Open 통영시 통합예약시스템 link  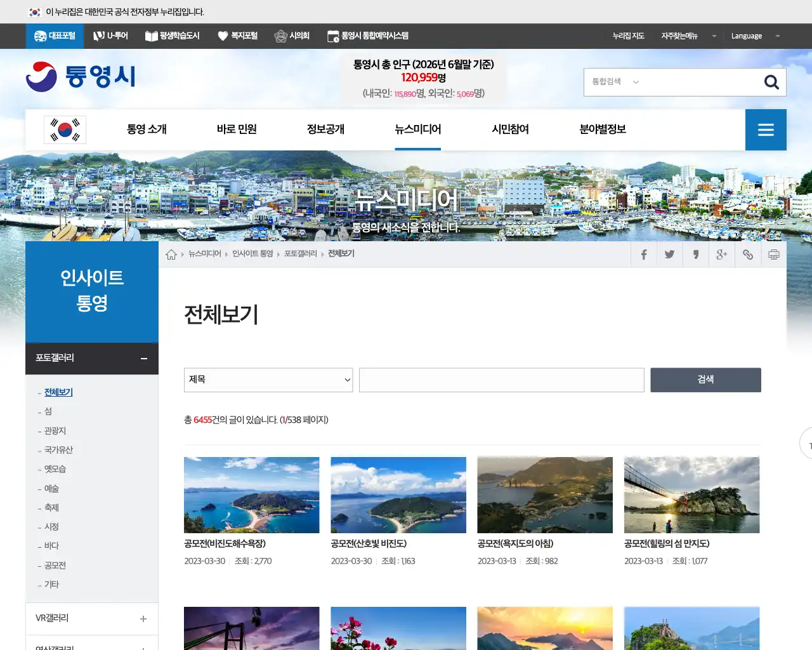tap(367, 36)
